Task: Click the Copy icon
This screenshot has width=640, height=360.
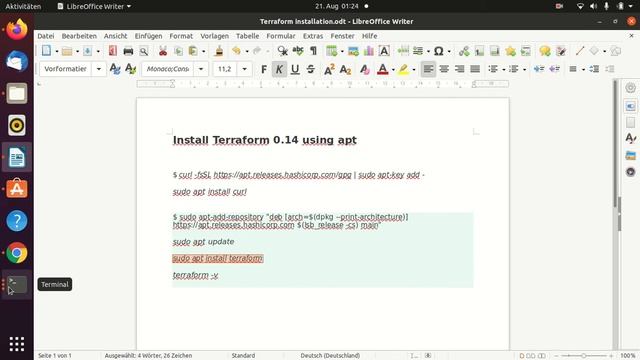Action: [x=178, y=51]
